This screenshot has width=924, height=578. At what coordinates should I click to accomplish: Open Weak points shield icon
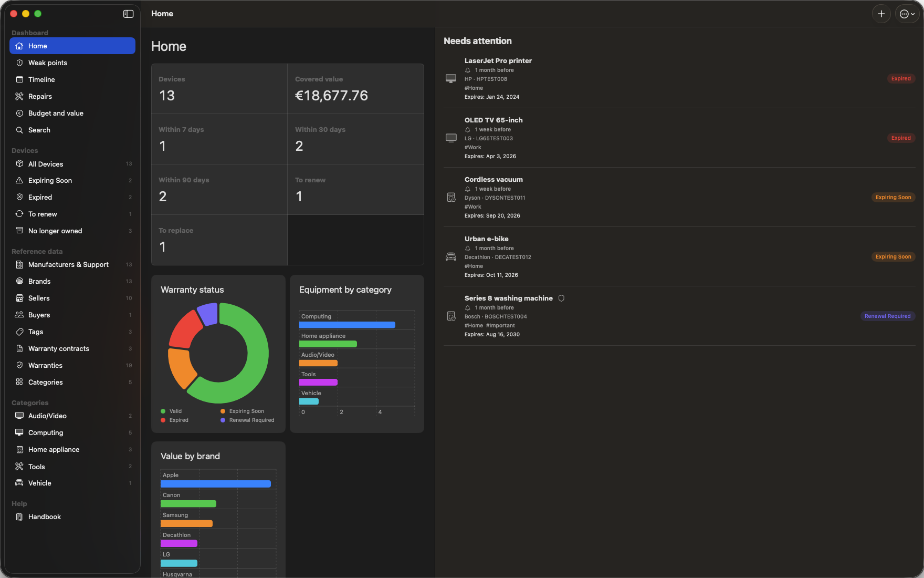point(19,63)
